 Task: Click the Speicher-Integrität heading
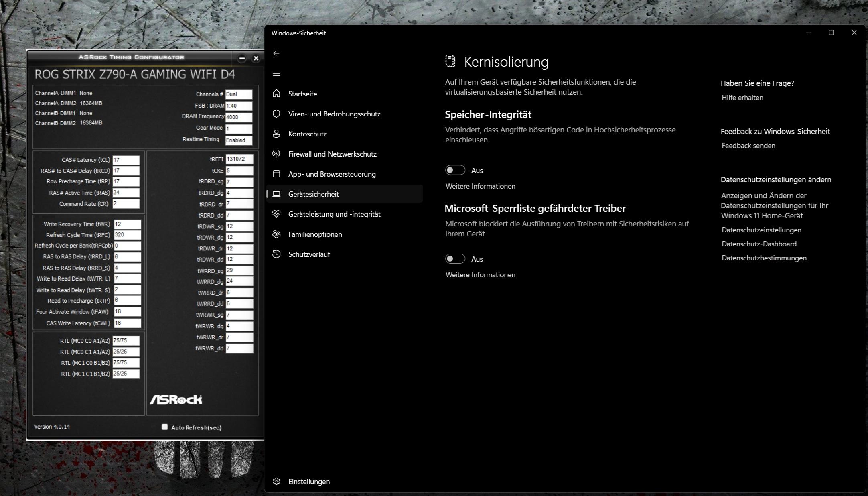488,114
